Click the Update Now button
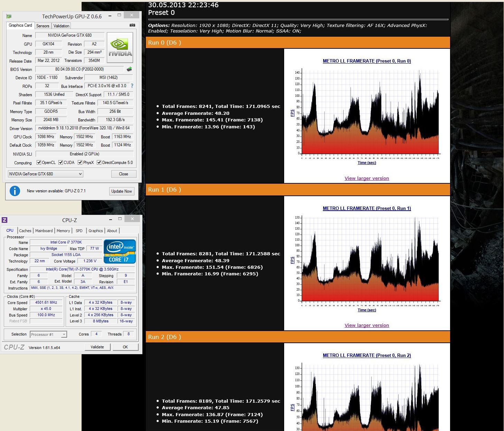Viewport: 504px width, 431px height. pos(121,191)
